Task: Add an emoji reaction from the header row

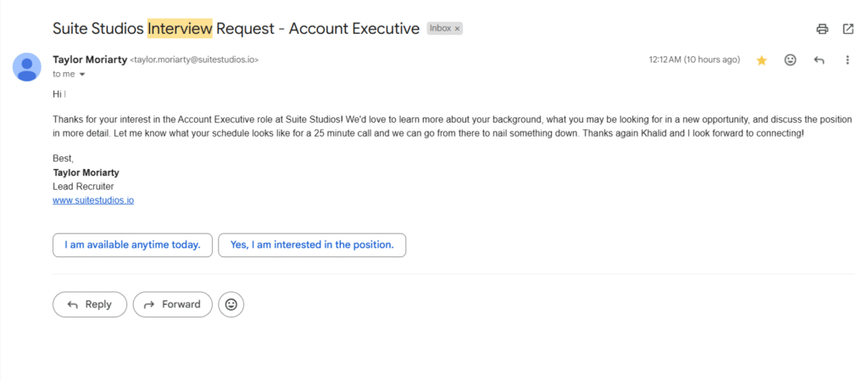Action: click(x=791, y=59)
